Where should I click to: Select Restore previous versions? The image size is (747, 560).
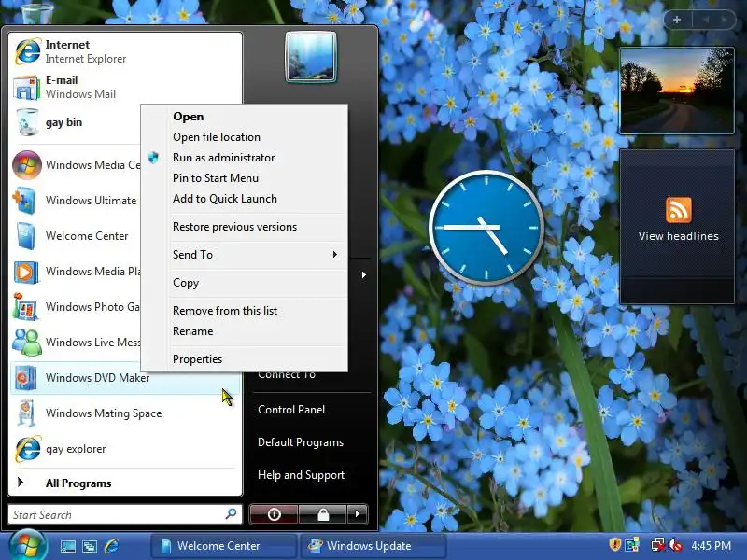click(259, 227)
